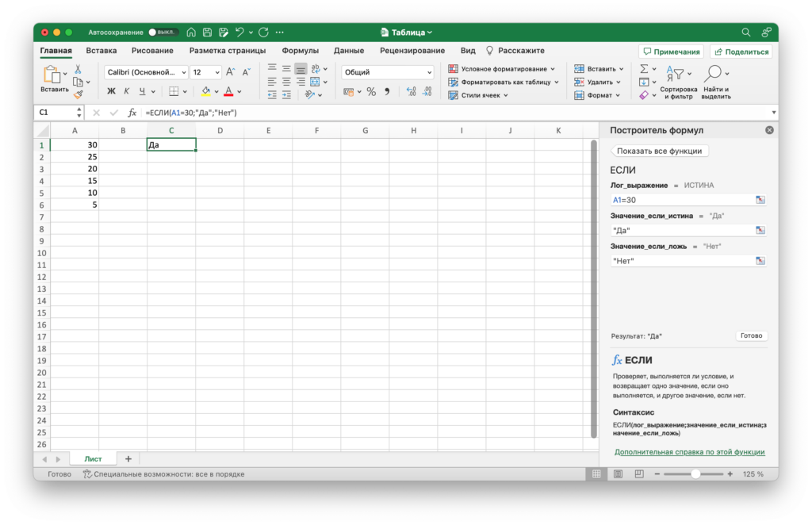Click the Name Box showing C1
This screenshot has height=525, width=812.
coord(56,113)
